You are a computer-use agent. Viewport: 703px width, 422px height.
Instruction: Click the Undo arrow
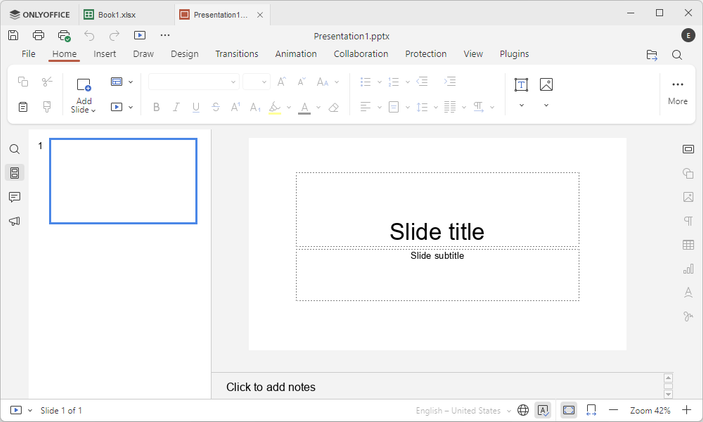point(89,35)
